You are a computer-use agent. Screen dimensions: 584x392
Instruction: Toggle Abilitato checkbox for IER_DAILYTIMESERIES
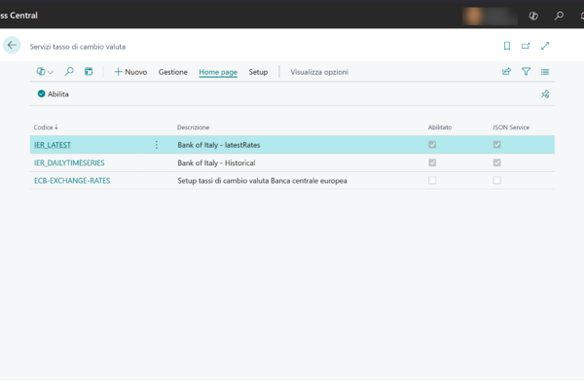click(x=432, y=162)
